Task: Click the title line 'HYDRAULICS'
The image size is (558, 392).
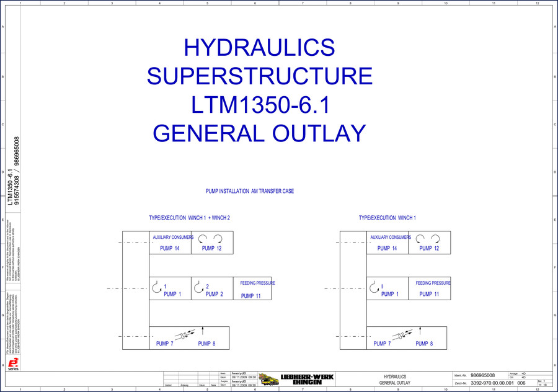Action: tap(259, 47)
